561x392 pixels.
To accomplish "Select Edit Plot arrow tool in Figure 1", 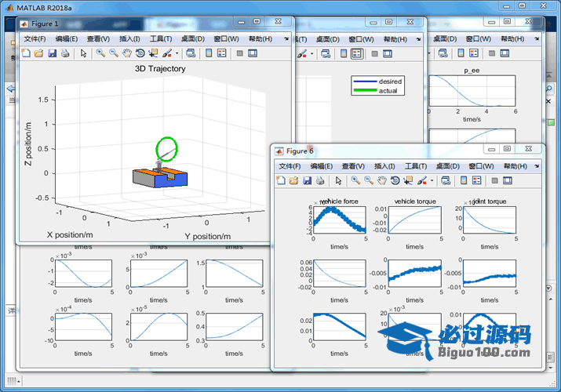I will [84, 53].
